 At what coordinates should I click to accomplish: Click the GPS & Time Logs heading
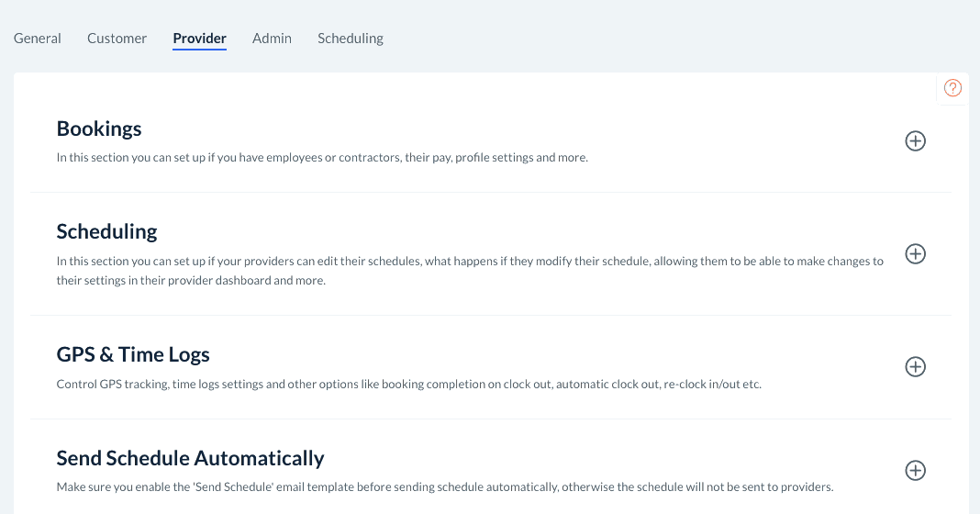133,354
